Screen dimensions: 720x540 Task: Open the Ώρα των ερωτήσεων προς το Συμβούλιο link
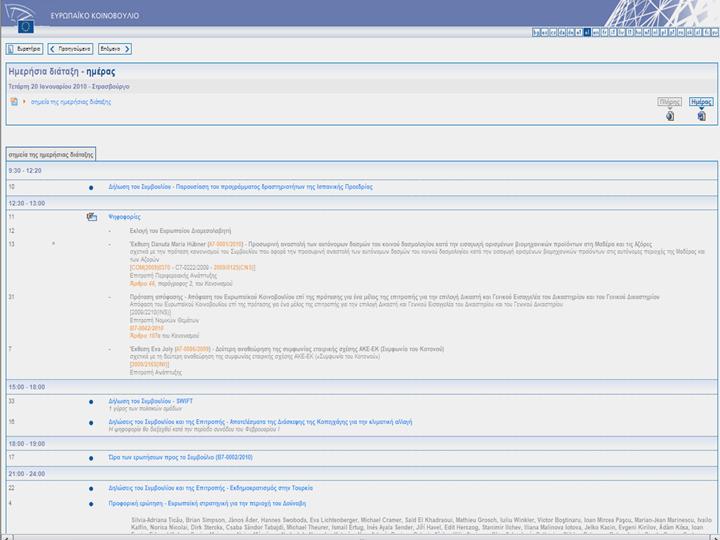[x=180, y=456]
